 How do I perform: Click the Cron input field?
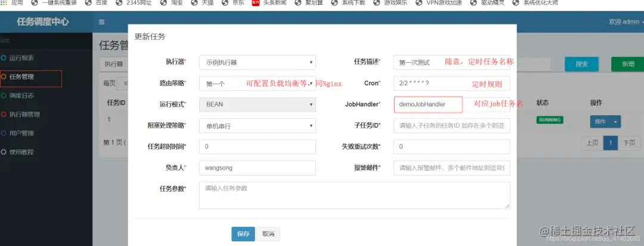point(452,84)
